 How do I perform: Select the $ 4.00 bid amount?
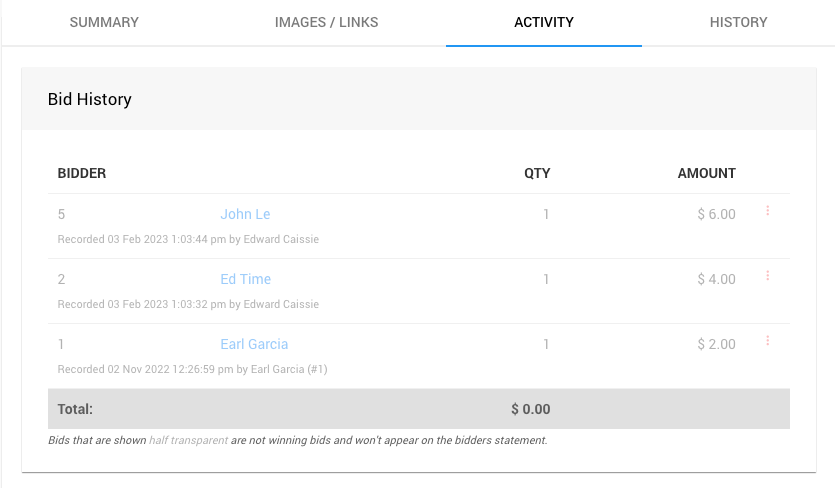click(716, 279)
